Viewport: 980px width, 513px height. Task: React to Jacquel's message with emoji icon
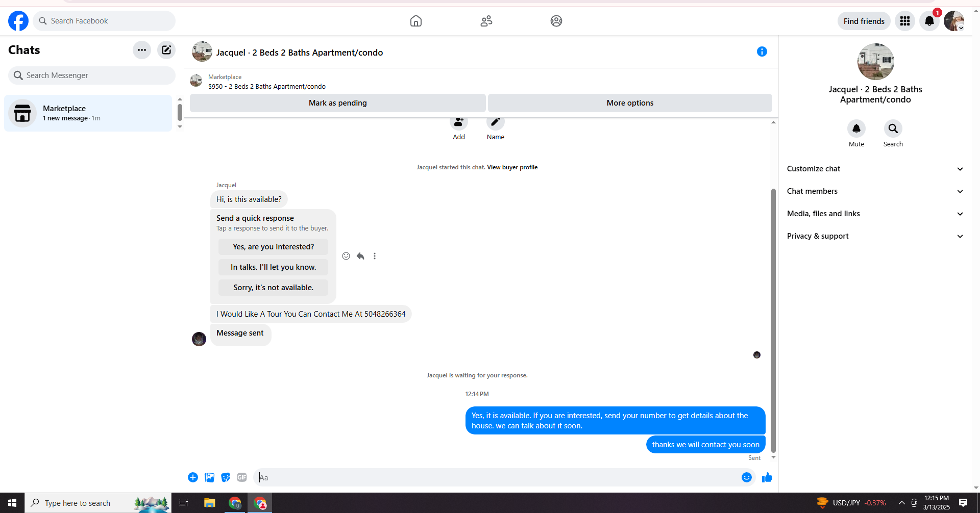pos(346,256)
